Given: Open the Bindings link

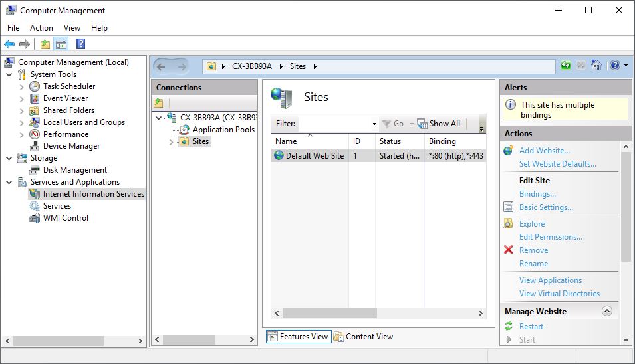Looking at the screenshot, I should coord(537,194).
